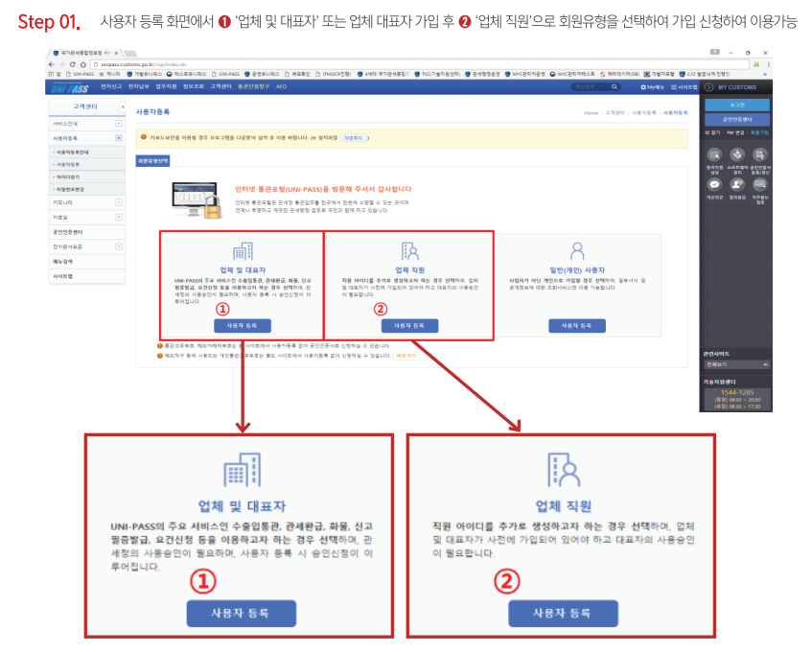Click 사용자 등록 under 업체 및 대표자

[242, 326]
